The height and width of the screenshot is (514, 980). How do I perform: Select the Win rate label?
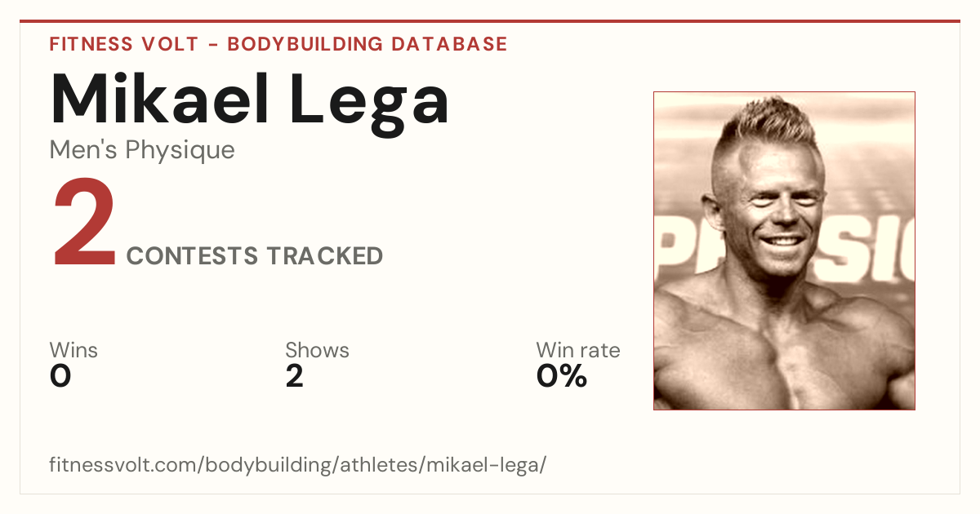[578, 350]
